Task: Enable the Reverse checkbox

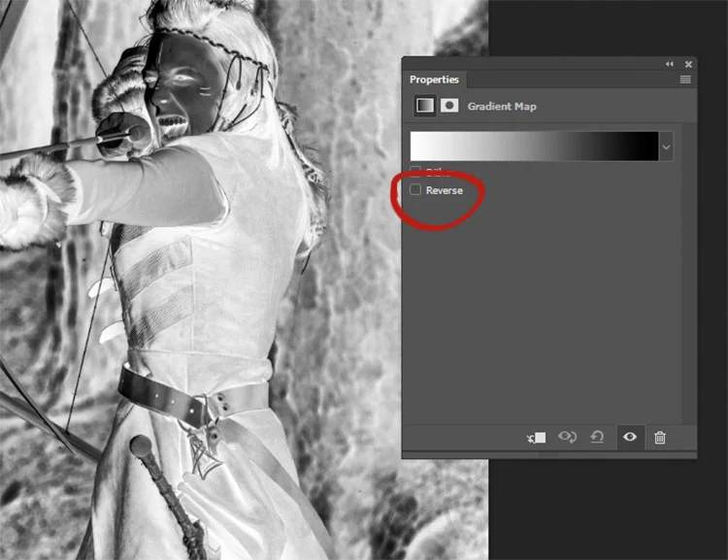Action: 415,189
